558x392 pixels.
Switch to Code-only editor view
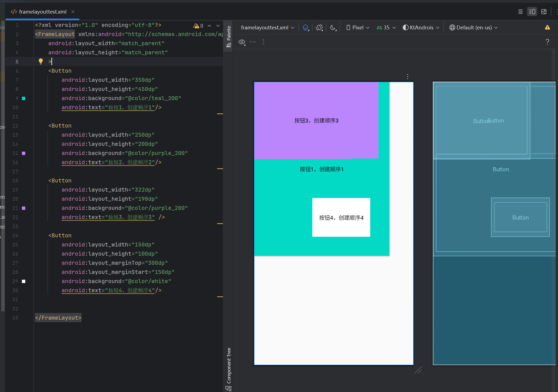click(520, 12)
